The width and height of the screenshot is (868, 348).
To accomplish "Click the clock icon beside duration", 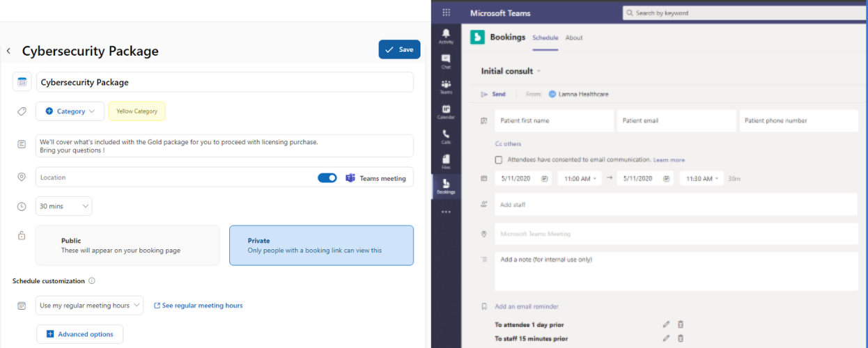I will [x=22, y=206].
